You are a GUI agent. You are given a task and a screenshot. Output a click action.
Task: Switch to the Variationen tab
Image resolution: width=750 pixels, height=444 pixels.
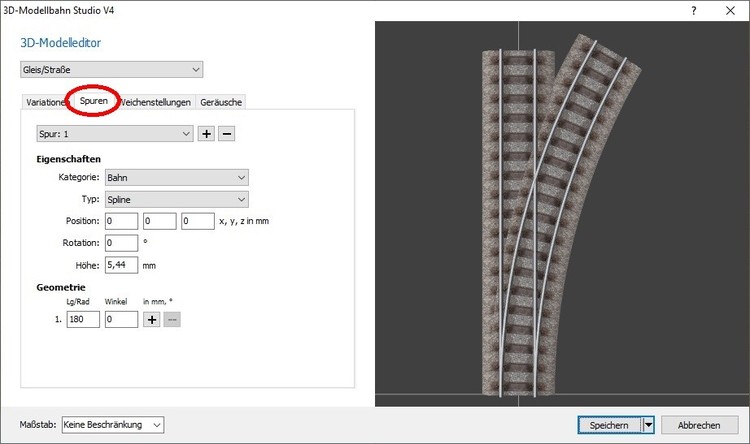point(45,102)
